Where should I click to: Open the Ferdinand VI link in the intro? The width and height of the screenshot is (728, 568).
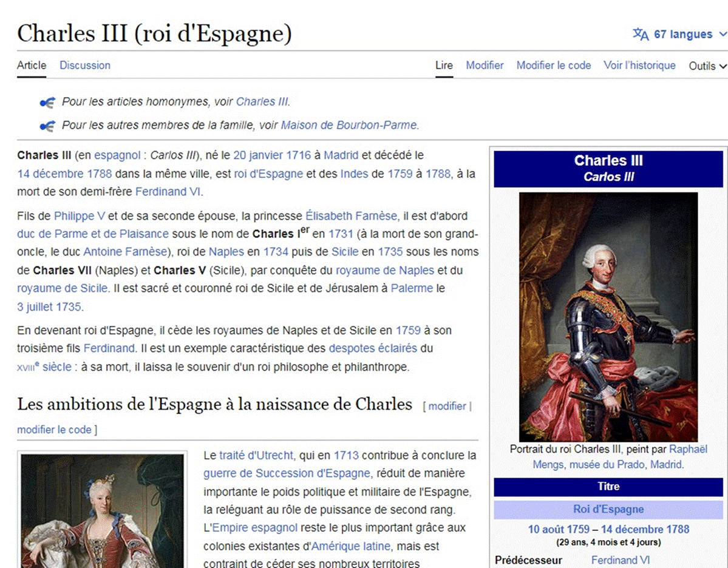coord(168,192)
